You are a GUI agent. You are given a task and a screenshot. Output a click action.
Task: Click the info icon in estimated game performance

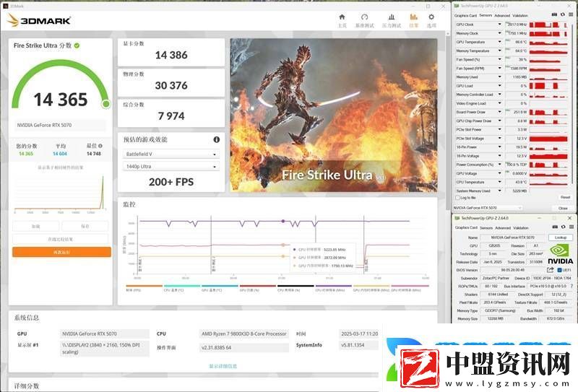click(x=216, y=139)
